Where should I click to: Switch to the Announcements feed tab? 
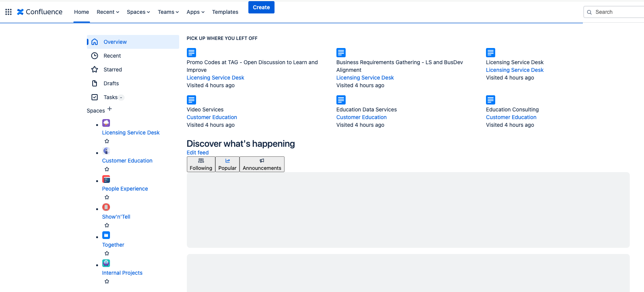pos(262,164)
